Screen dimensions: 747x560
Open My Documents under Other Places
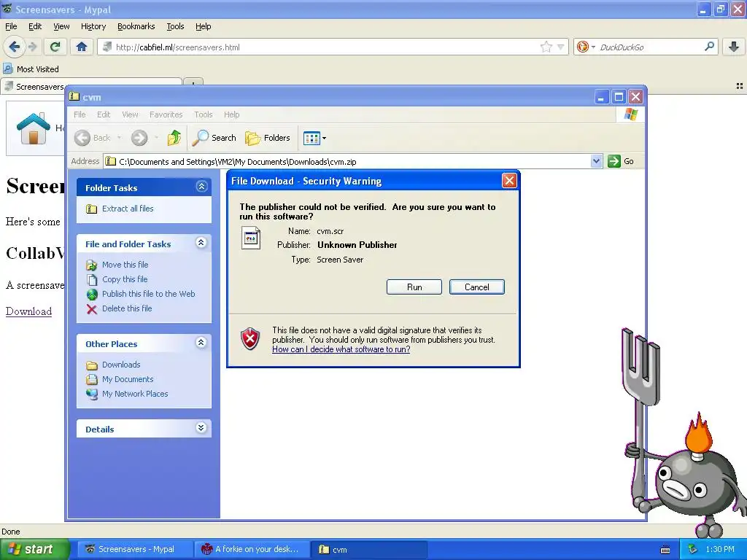click(128, 379)
